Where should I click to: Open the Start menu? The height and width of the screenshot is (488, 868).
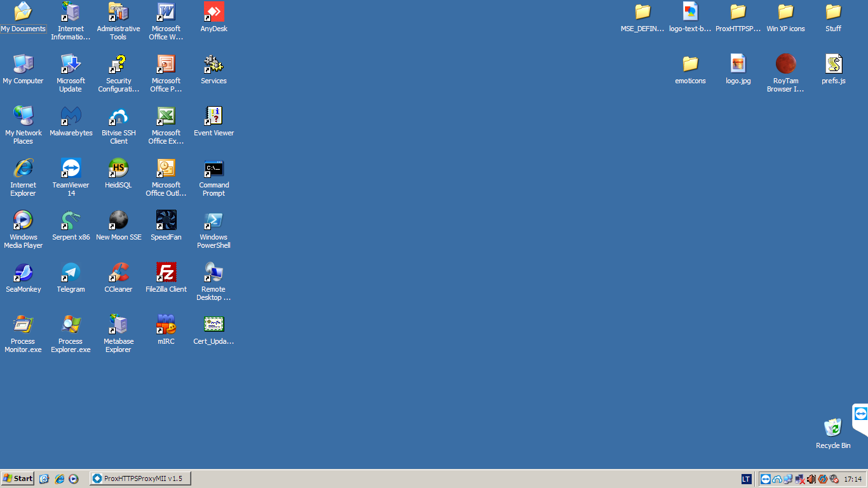18,478
